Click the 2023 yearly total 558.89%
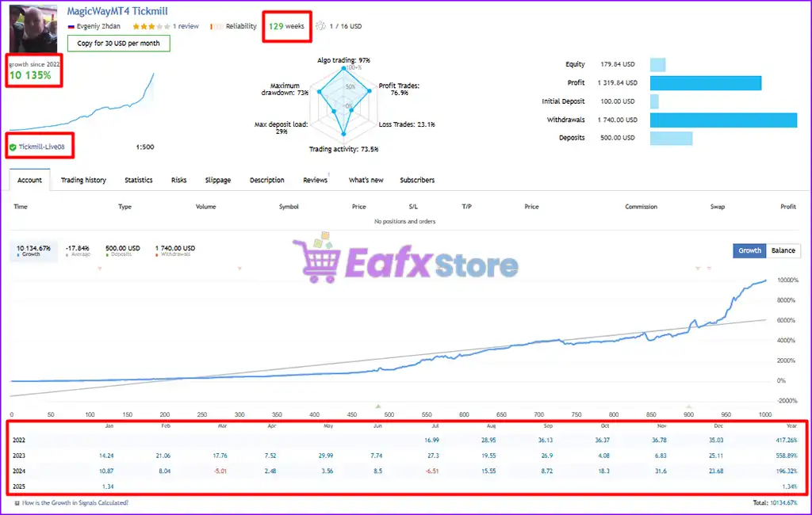The height and width of the screenshot is (515, 812). click(x=787, y=456)
